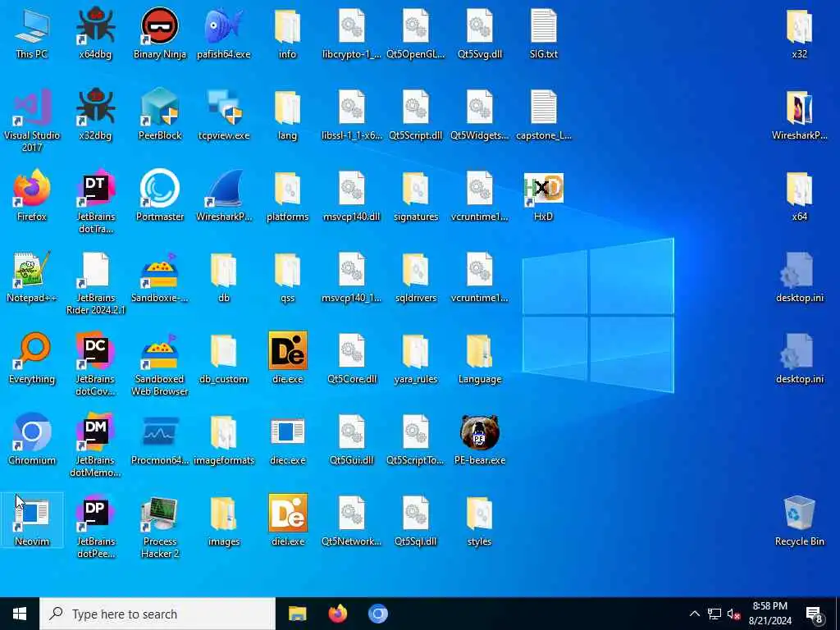The image size is (840, 630).
Task: Open the notification center icon
Action: point(815,615)
